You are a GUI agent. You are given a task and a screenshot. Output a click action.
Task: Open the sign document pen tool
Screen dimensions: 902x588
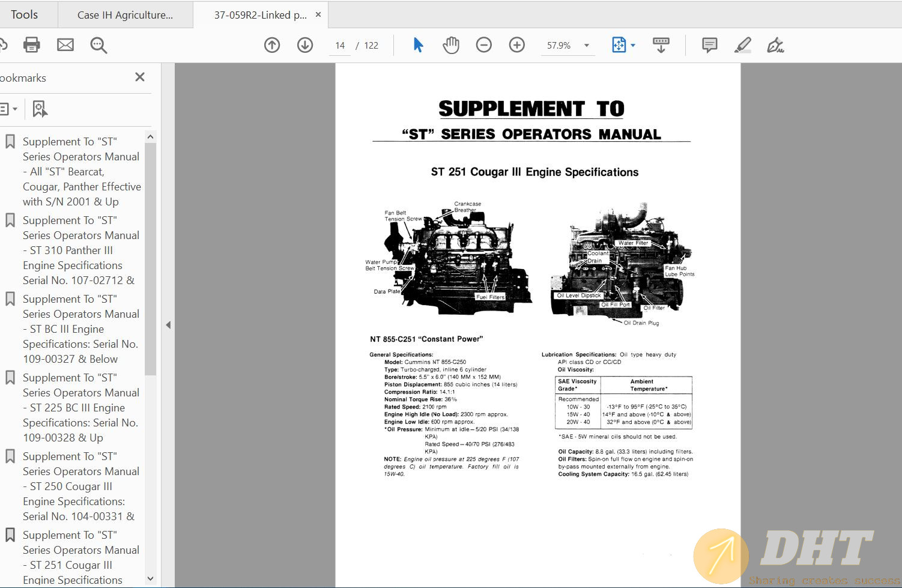point(775,45)
